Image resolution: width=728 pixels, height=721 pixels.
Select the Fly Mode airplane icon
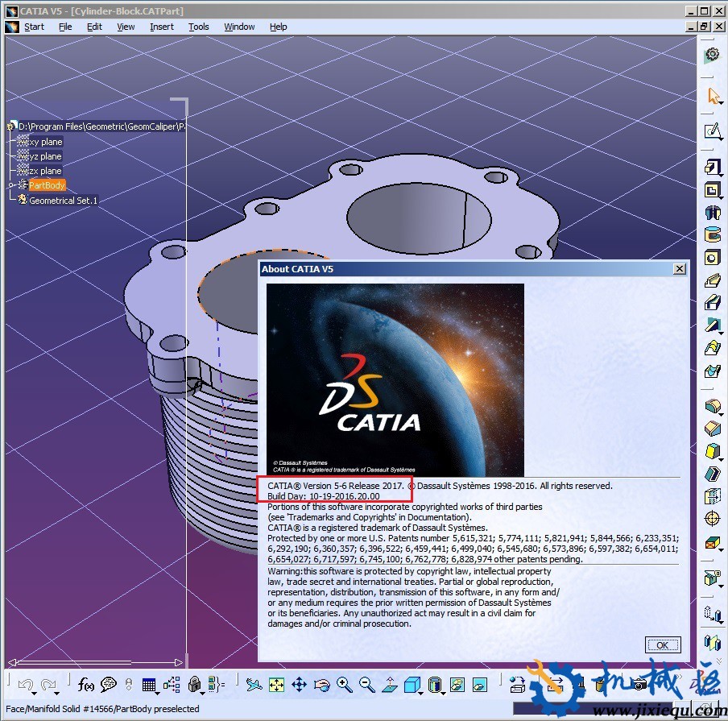coord(254,684)
